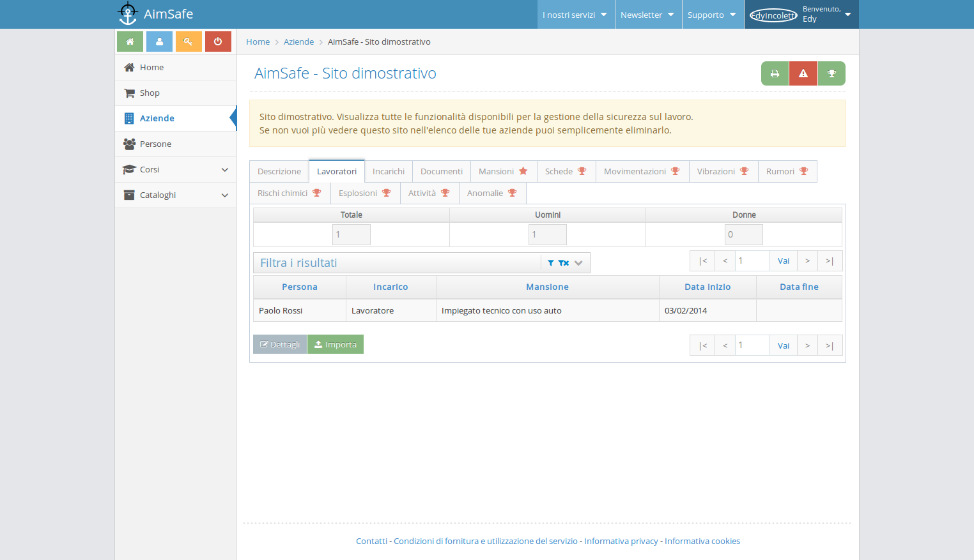974x560 pixels.
Task: Click the Home breadcrumb link
Action: click(x=258, y=42)
